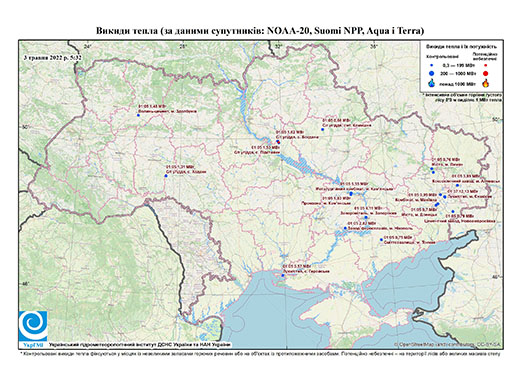Click the small red dot in legend

[485, 66]
